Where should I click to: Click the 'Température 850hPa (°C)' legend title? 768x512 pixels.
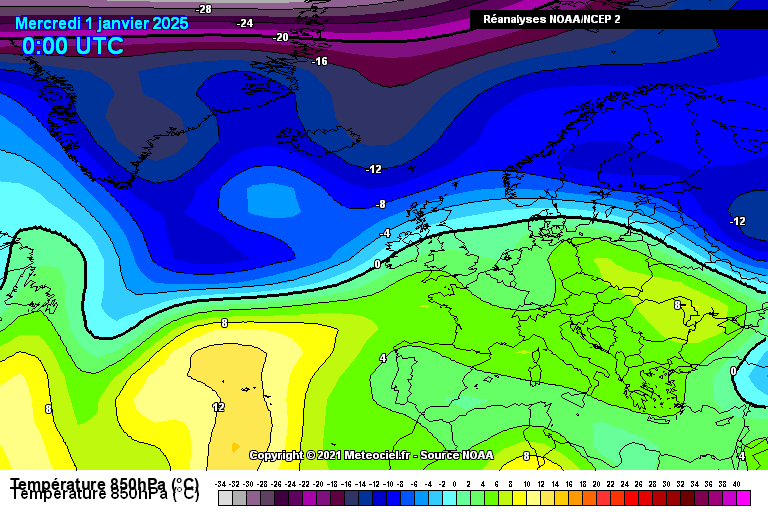click(x=105, y=489)
